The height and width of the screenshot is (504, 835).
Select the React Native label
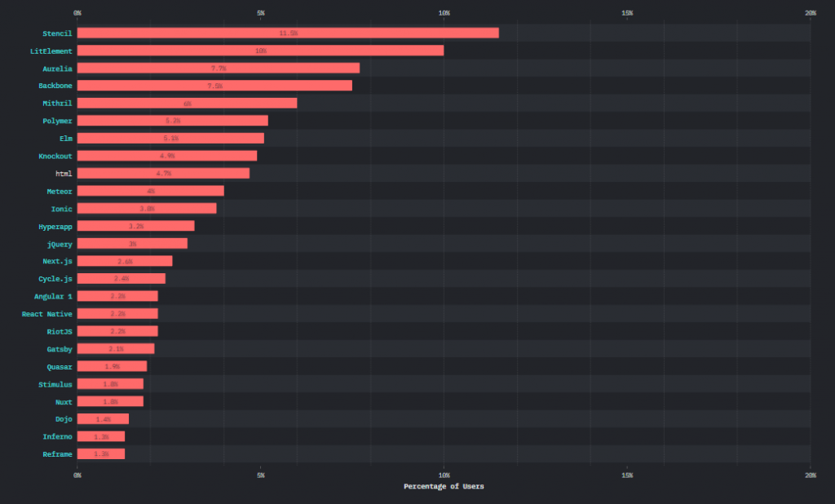(46, 314)
